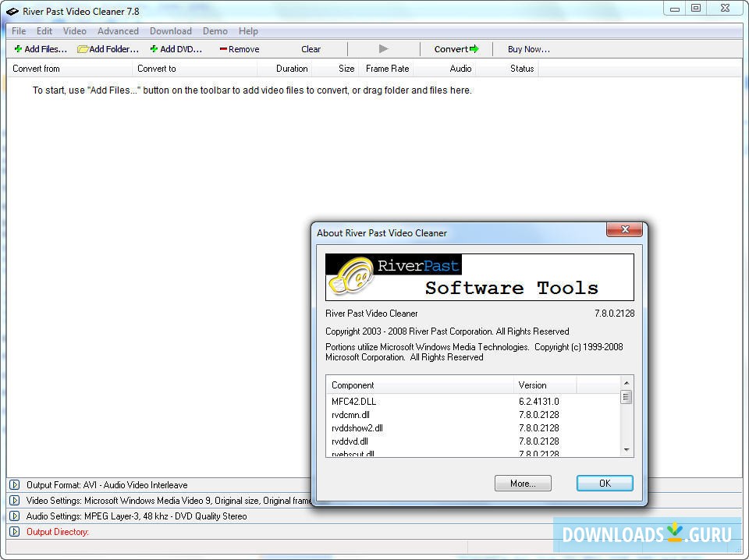Click the Add Folder toolbar icon

click(83, 49)
